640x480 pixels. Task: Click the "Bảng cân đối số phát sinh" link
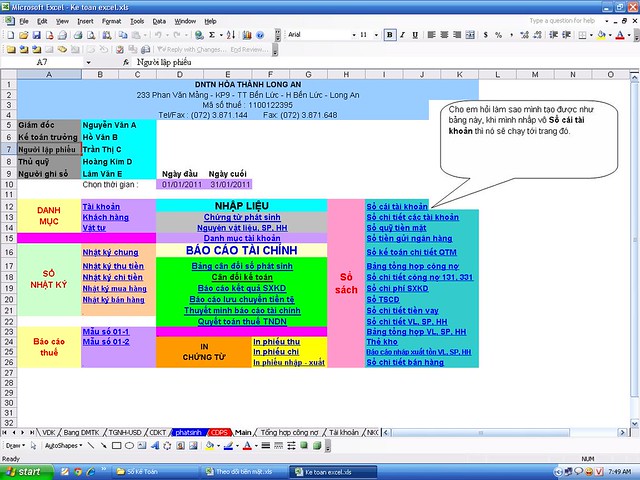point(243,265)
